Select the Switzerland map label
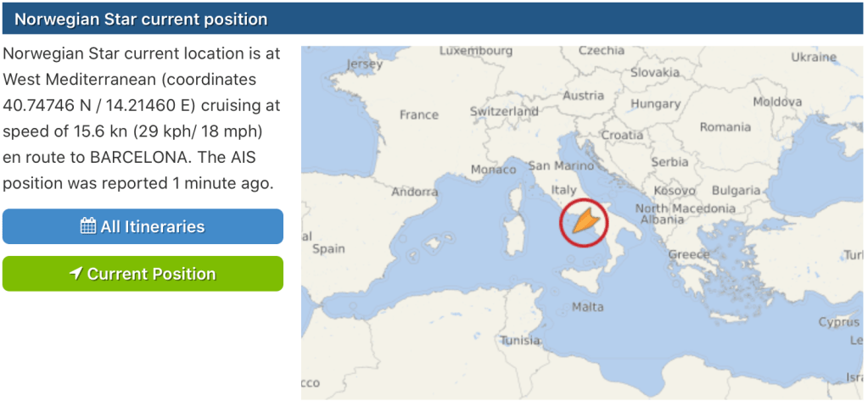 click(x=504, y=111)
